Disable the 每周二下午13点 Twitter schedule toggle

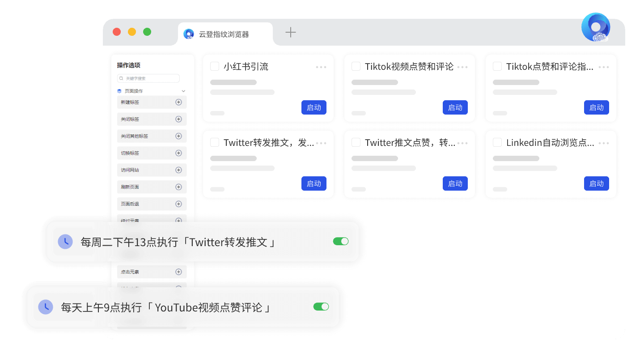click(341, 241)
